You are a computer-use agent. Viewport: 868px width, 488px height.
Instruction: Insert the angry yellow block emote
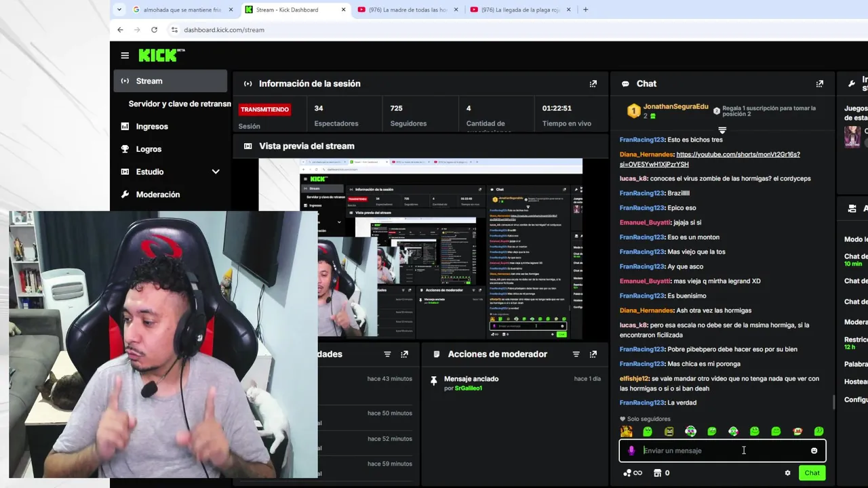click(x=669, y=431)
